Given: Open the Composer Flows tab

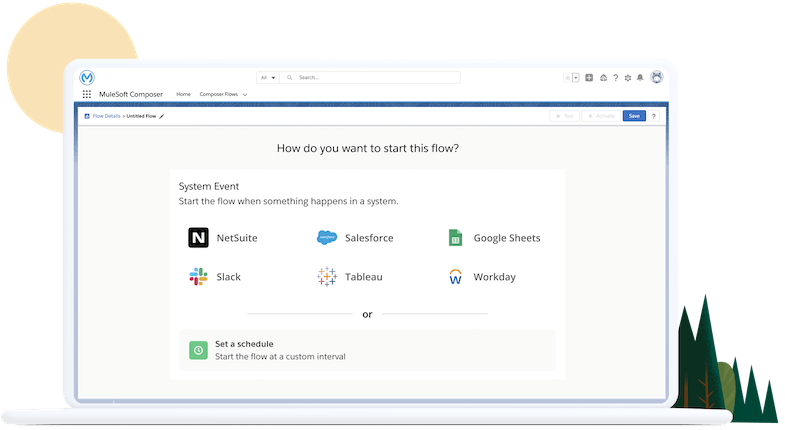Looking at the screenshot, I should pyautogui.click(x=219, y=94).
